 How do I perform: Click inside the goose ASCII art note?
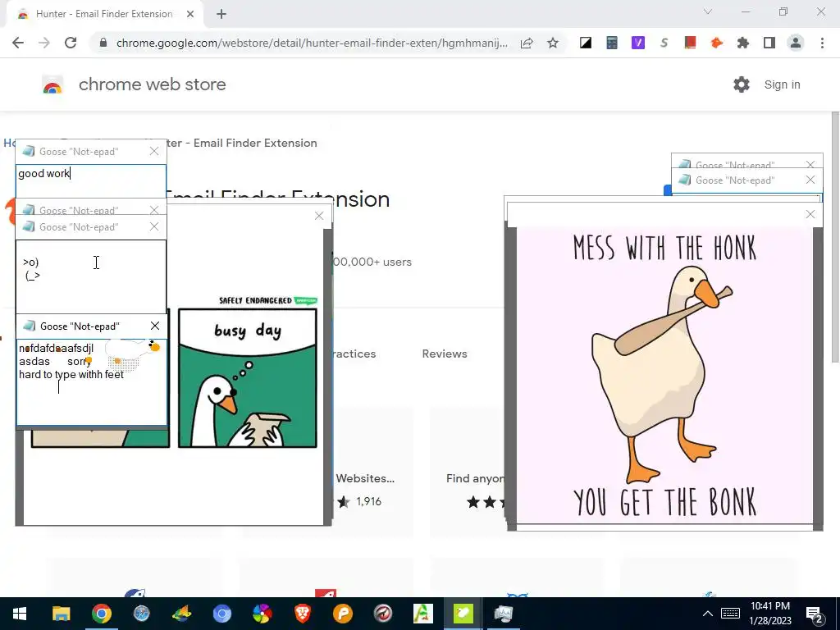(91, 276)
